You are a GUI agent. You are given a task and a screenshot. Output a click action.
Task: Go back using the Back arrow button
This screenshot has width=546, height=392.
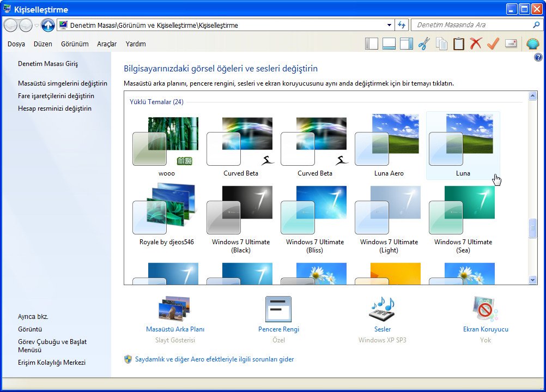point(10,25)
